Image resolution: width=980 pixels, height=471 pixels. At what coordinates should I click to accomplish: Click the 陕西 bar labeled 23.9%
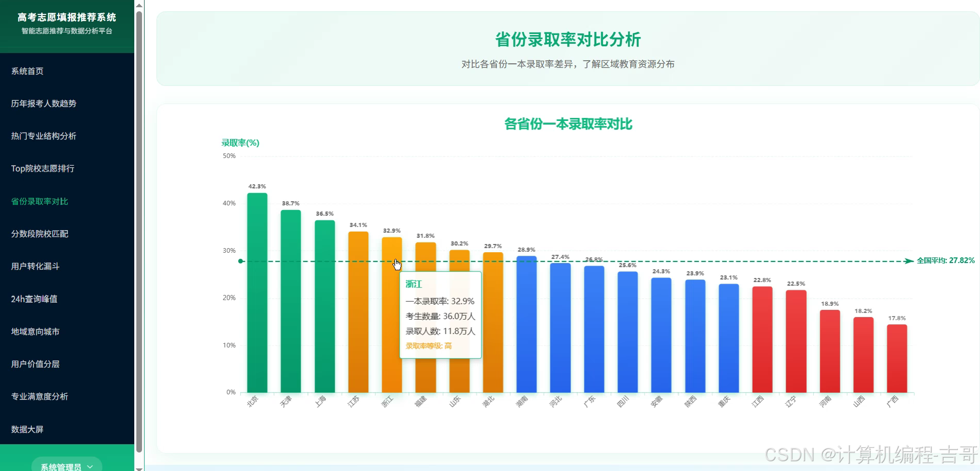tap(695, 336)
